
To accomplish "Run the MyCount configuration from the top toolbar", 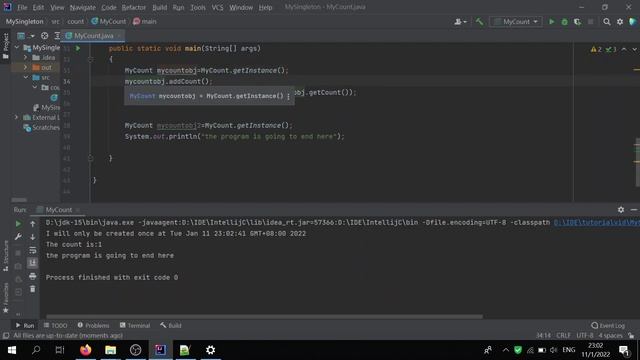I will pyautogui.click(x=551, y=22).
